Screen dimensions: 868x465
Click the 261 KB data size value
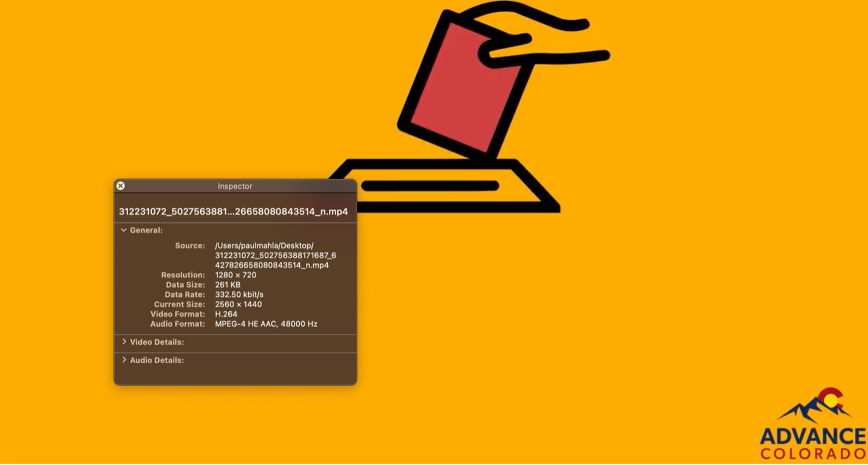228,285
